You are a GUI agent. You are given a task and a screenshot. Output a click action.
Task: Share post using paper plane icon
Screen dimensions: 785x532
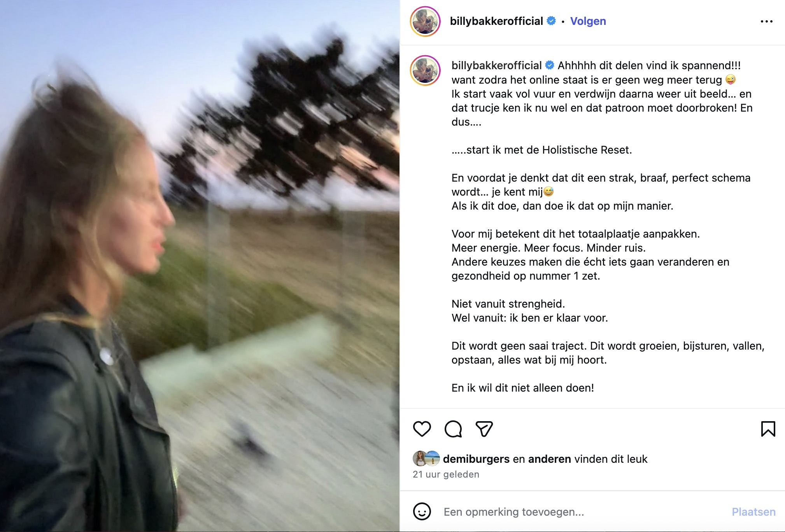pyautogui.click(x=484, y=429)
